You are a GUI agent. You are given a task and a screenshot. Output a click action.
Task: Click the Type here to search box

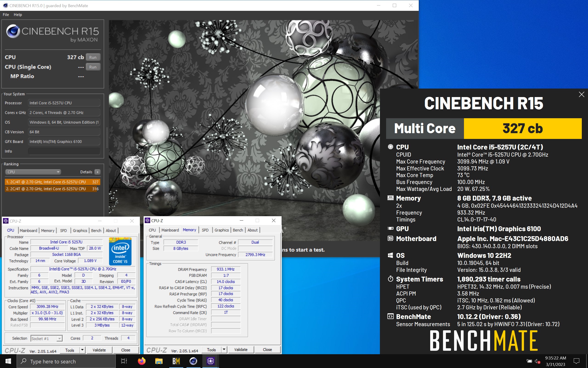click(66, 361)
